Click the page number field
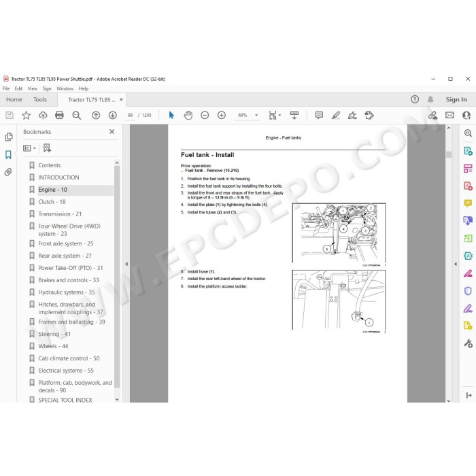Image resolution: width=476 pixels, height=476 pixels. click(131, 116)
